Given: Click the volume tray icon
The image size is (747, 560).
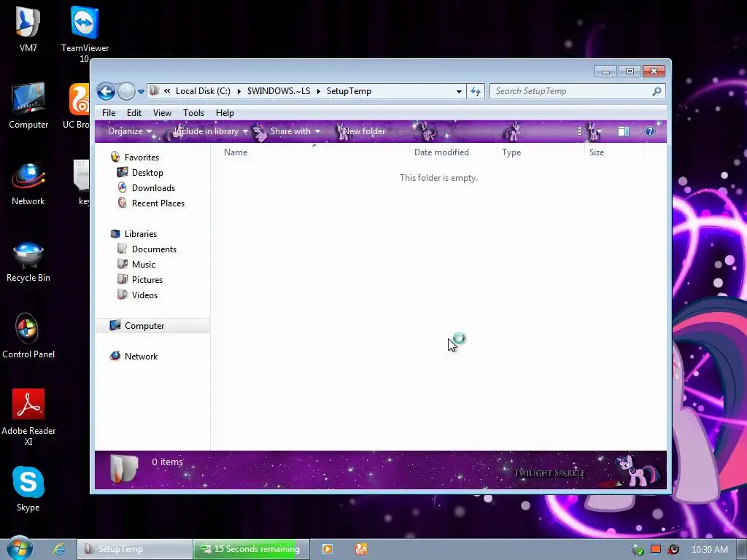Looking at the screenshot, I should 673,550.
